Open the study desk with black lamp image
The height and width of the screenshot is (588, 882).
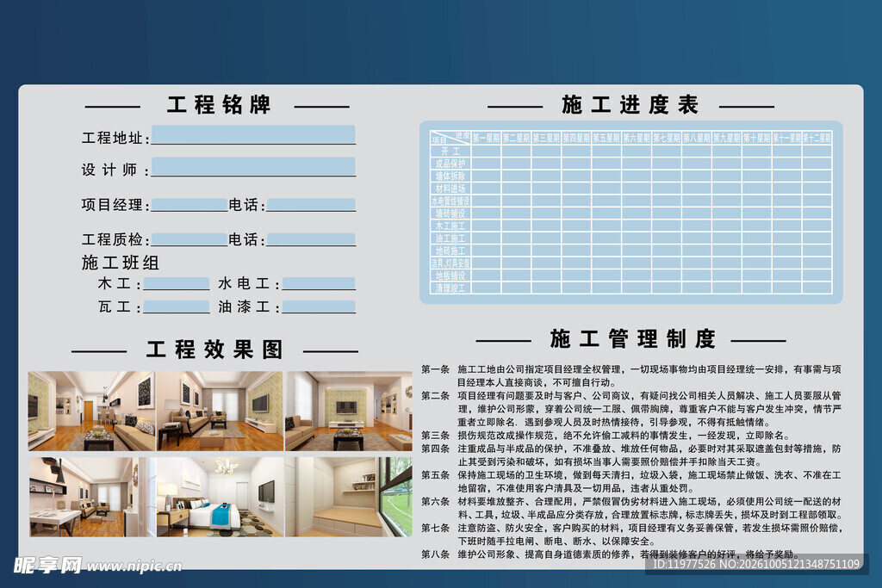pos(91,497)
